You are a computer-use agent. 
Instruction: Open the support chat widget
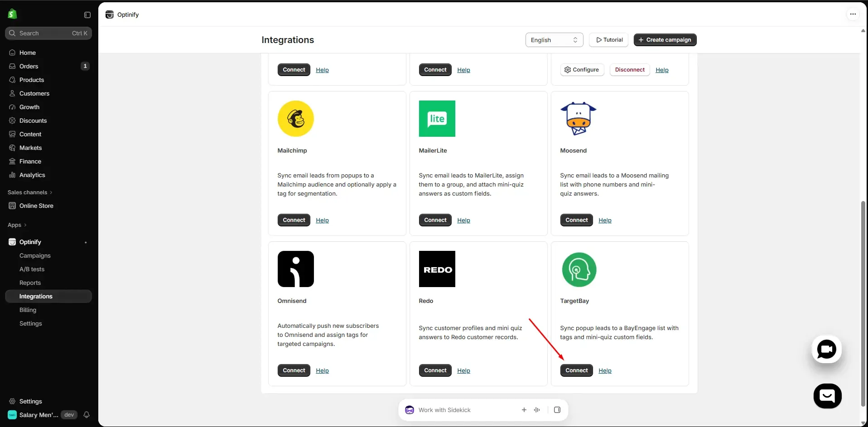[827, 396]
